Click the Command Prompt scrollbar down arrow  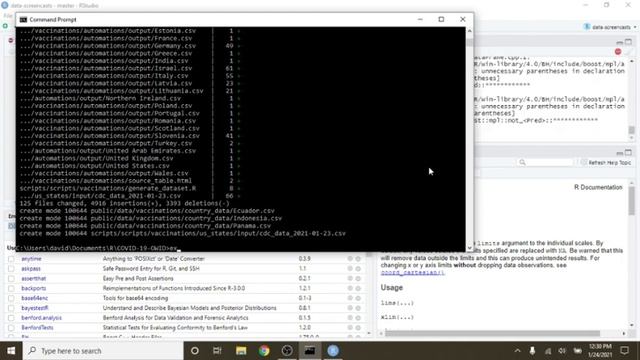(469, 247)
